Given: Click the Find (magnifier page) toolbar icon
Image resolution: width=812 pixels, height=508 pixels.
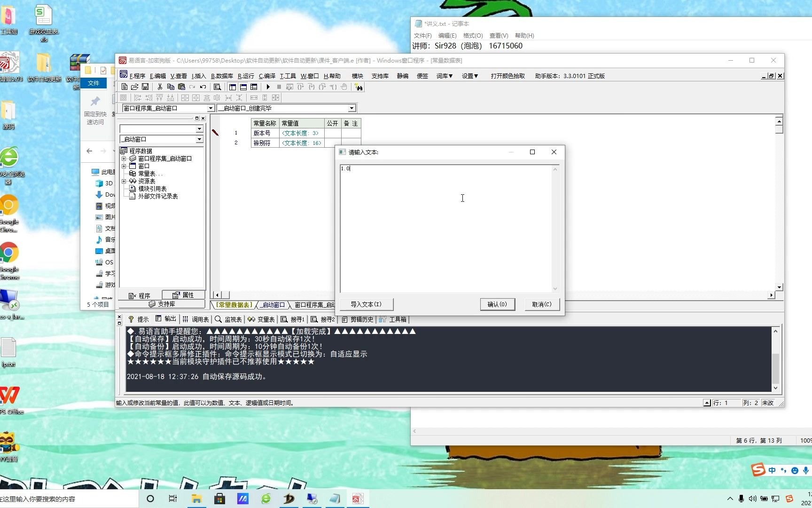Looking at the screenshot, I should pyautogui.click(x=217, y=87).
